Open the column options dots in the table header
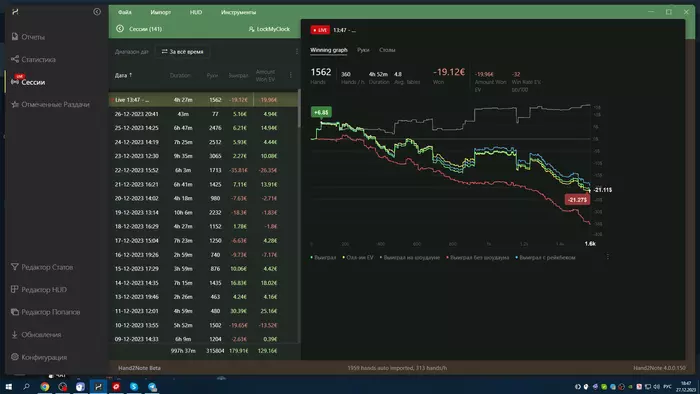The image size is (700, 394). tap(291, 75)
